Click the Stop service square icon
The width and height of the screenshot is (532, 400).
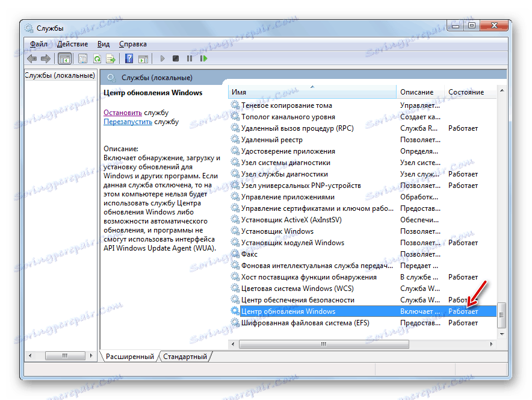(175, 59)
